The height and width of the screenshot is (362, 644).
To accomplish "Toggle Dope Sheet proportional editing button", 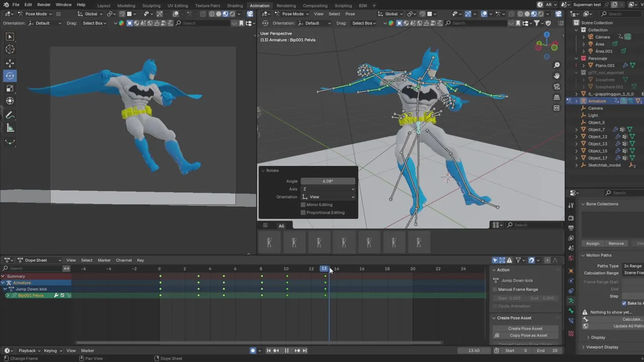I will click(547, 260).
